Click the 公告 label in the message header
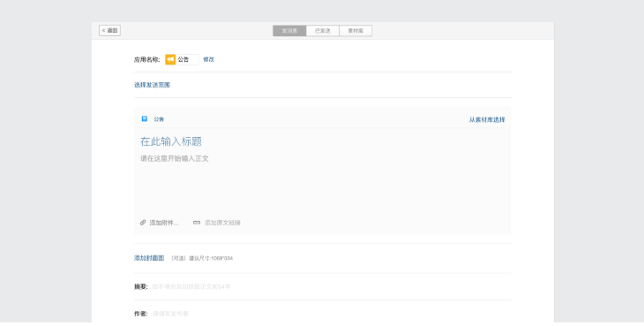644x326 pixels. 159,119
